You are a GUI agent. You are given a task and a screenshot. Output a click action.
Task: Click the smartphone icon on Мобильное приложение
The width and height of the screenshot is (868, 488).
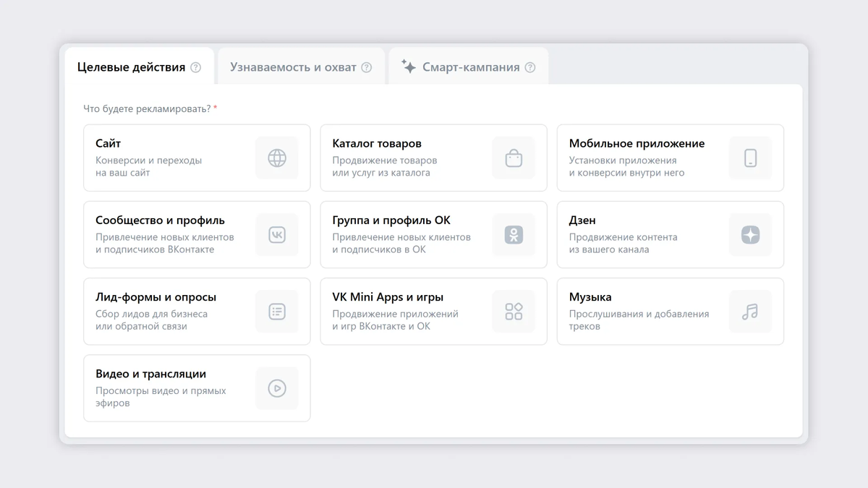pyautogui.click(x=750, y=158)
